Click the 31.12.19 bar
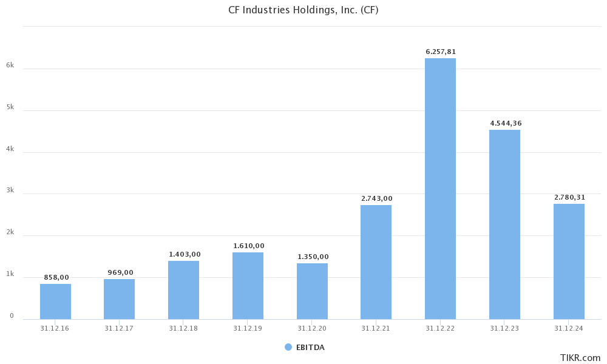607x364 pixels. tap(248, 286)
